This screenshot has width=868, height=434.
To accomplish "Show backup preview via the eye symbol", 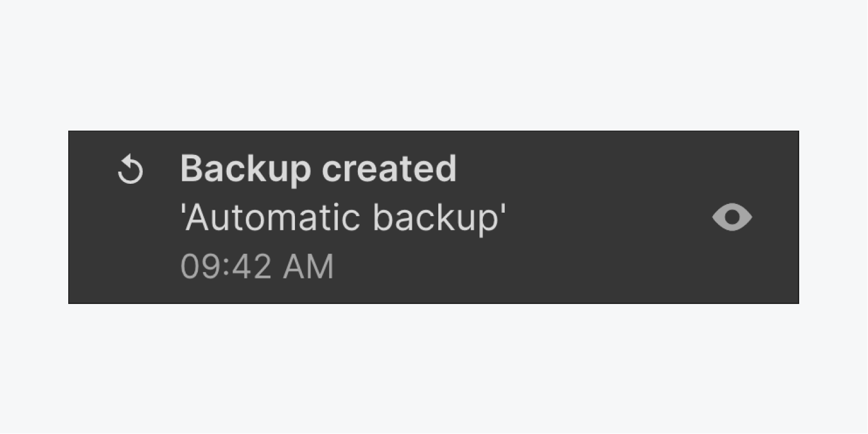I will pyautogui.click(x=732, y=217).
